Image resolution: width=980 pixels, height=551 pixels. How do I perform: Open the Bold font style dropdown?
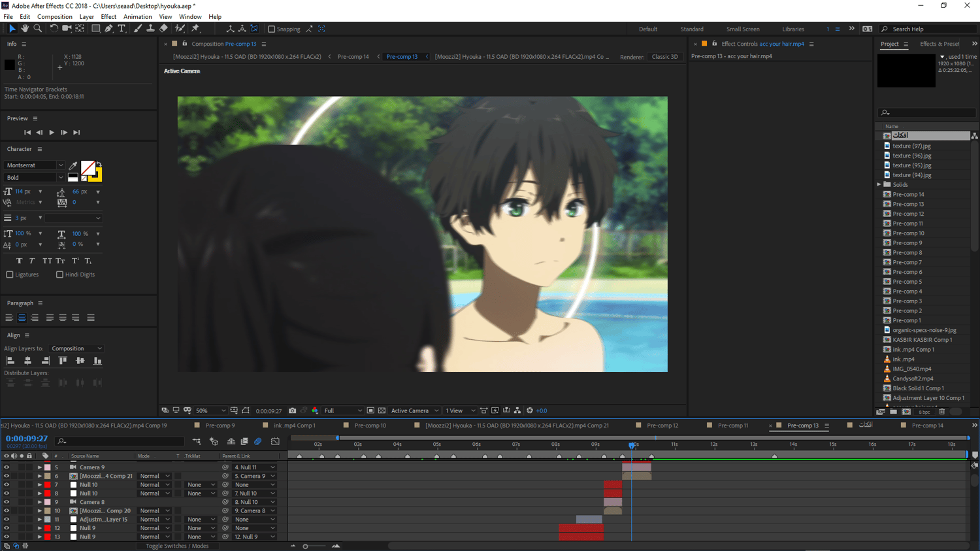[35, 177]
